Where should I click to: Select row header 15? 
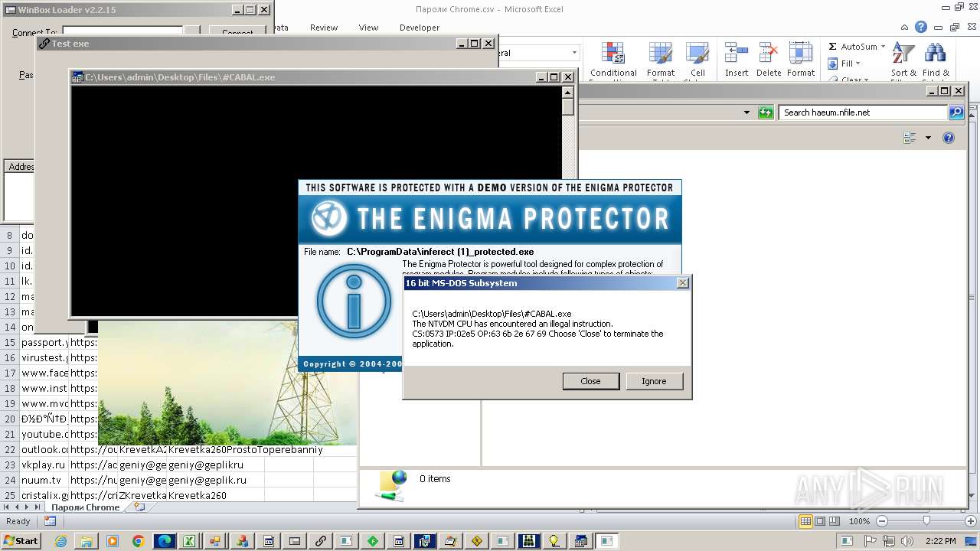tap(10, 343)
